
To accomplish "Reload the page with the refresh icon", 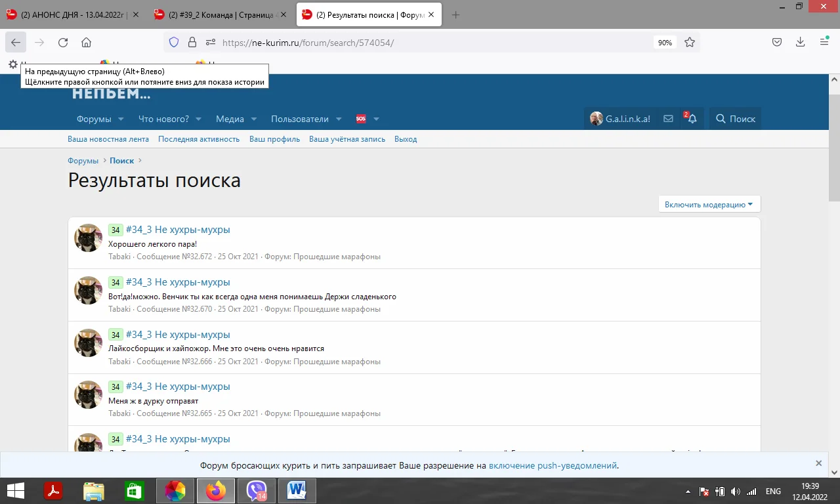I will point(63,41).
